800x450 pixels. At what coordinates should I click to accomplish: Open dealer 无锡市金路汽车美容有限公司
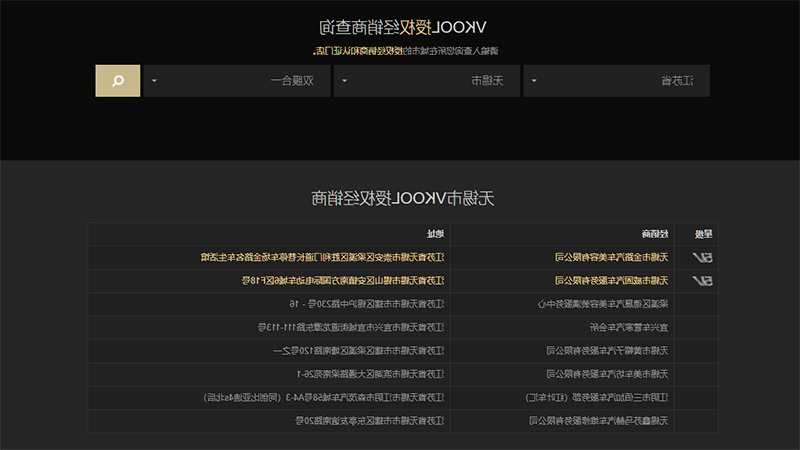[x=612, y=258]
